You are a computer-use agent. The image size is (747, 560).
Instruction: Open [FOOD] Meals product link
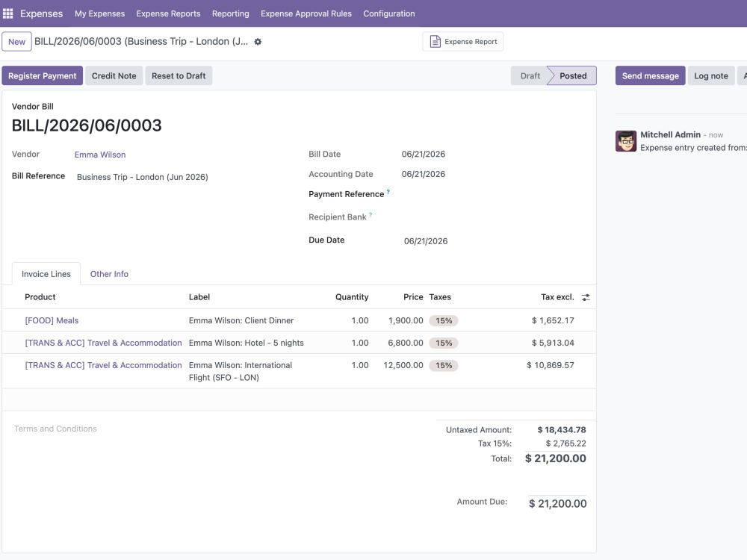click(52, 320)
